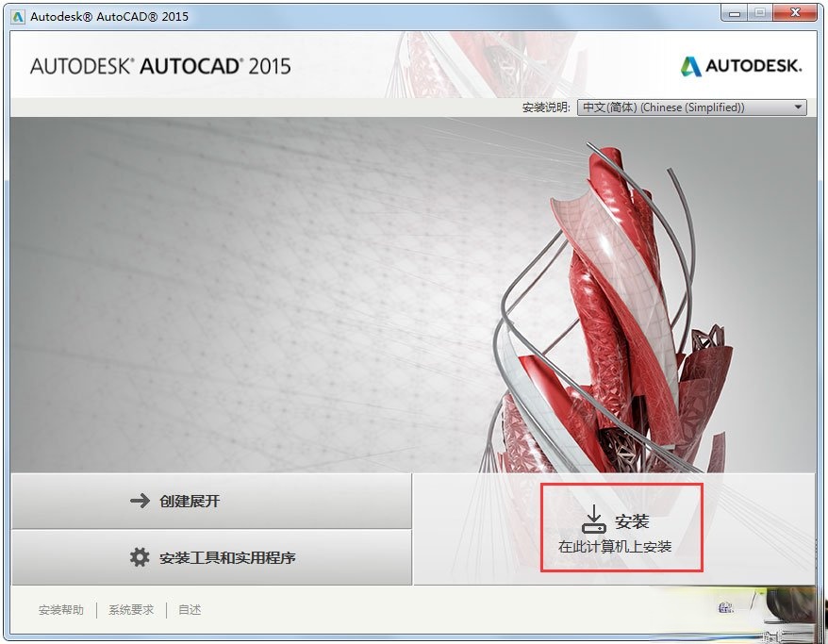The image size is (828, 644).
Task: Open the installation language dropdown
Action: [692, 107]
